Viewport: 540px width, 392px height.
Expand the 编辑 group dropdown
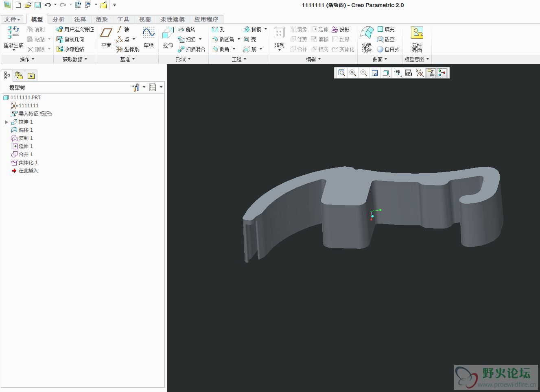(x=313, y=59)
